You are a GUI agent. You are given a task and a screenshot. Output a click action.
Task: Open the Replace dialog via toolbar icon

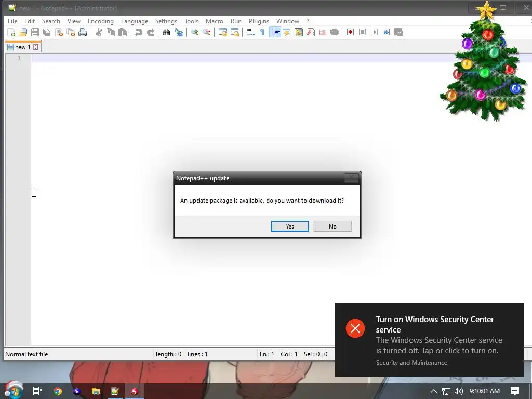pyautogui.click(x=179, y=32)
